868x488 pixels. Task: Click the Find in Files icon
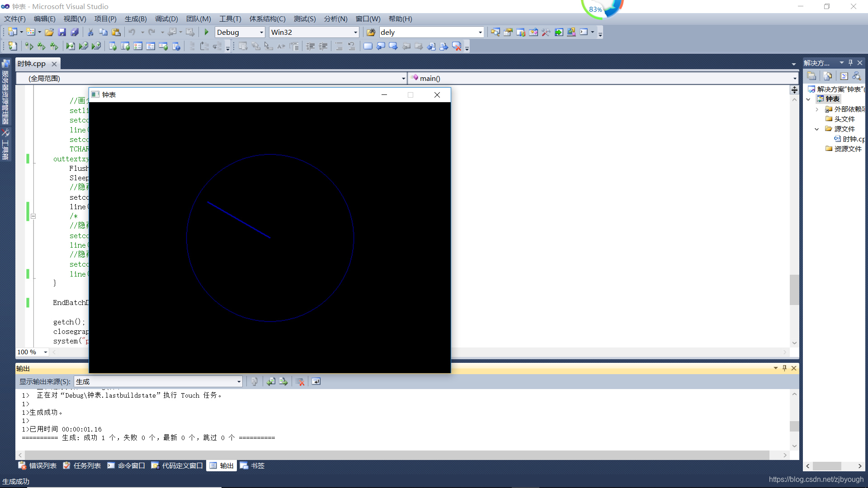click(x=371, y=32)
